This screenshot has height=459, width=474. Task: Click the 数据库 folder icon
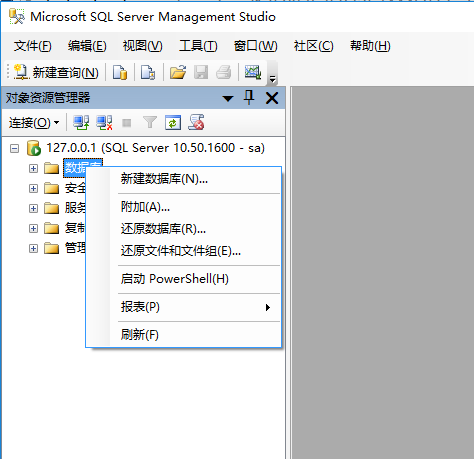[51, 168]
